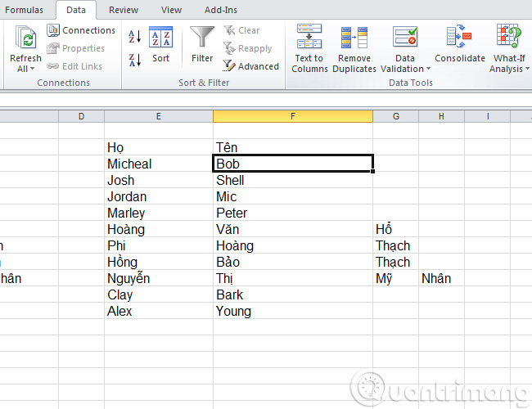Viewport: 532px width, 409px height.
Task: Select the cell containing "Bark"
Action: pyautogui.click(x=293, y=294)
